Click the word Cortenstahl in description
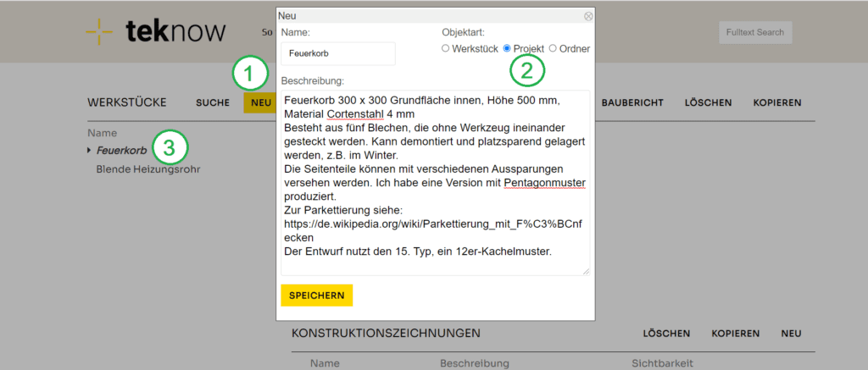Viewport: 868px width, 370px height. pos(357,114)
